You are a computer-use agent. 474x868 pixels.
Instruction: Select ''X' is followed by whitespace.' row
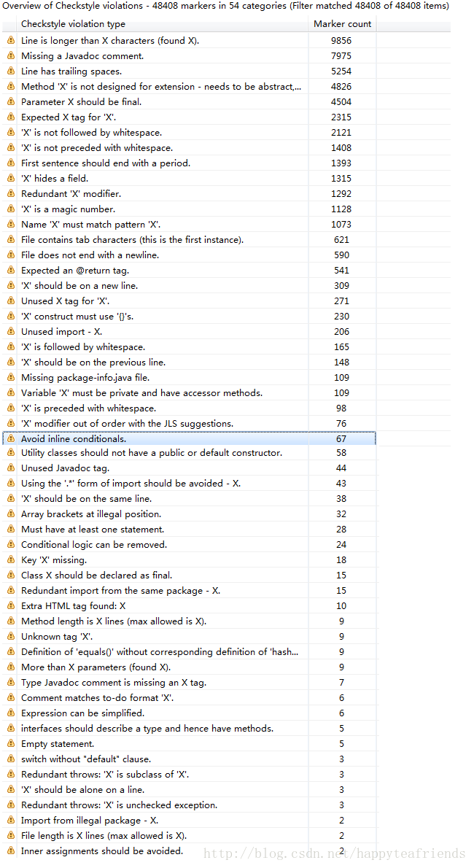pos(190,346)
